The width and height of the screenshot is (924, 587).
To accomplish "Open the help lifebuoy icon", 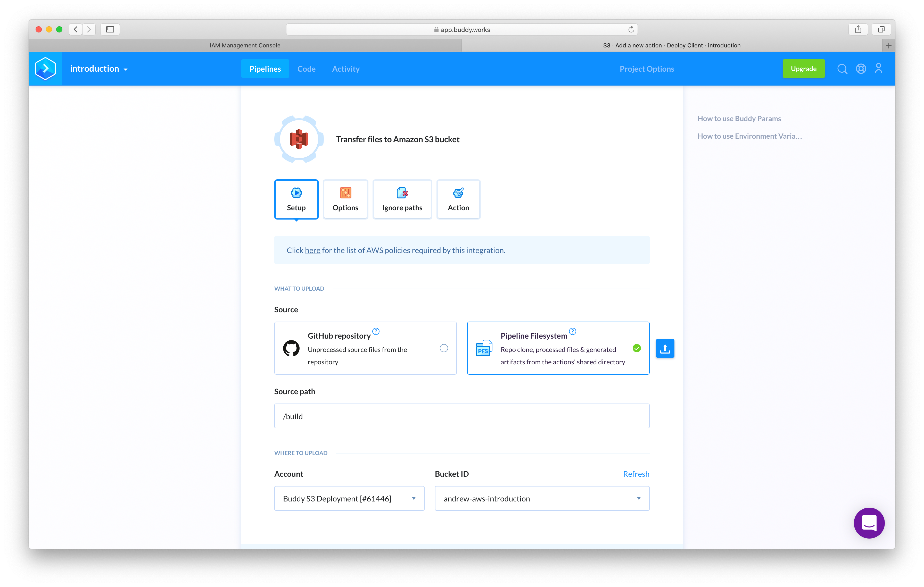I will tap(861, 69).
